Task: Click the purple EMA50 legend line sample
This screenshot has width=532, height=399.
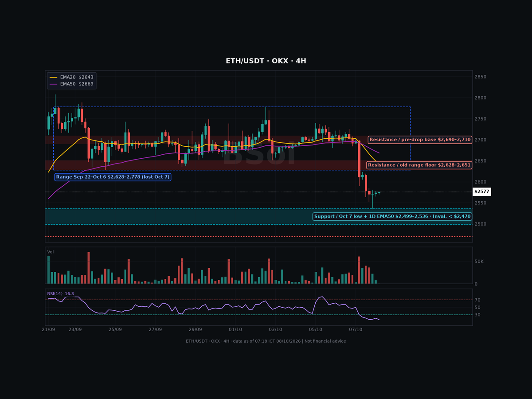Action: click(54, 84)
